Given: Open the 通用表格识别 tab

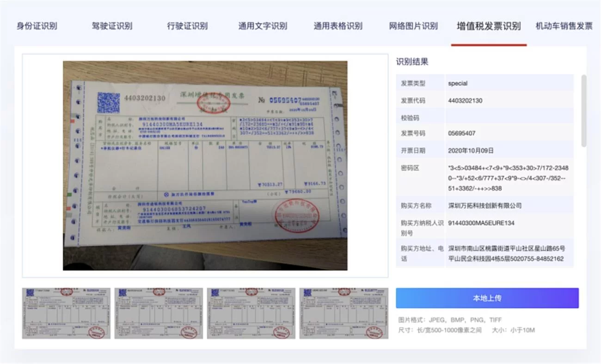Looking at the screenshot, I should click(337, 26).
